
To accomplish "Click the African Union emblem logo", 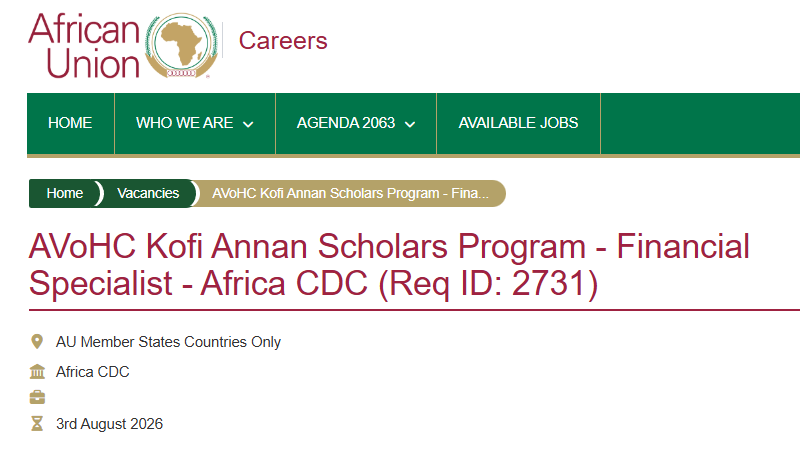I will coord(181,45).
